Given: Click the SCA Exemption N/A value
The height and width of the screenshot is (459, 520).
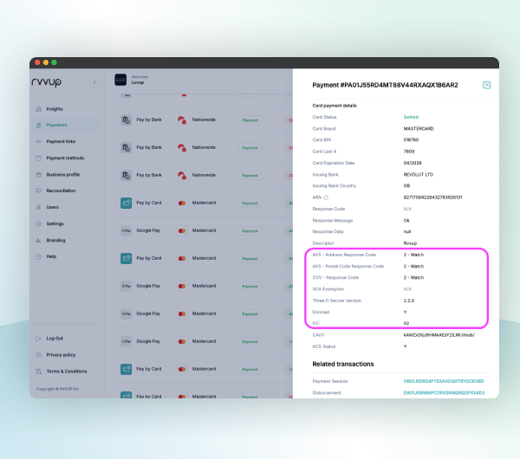Looking at the screenshot, I should click(407, 289).
